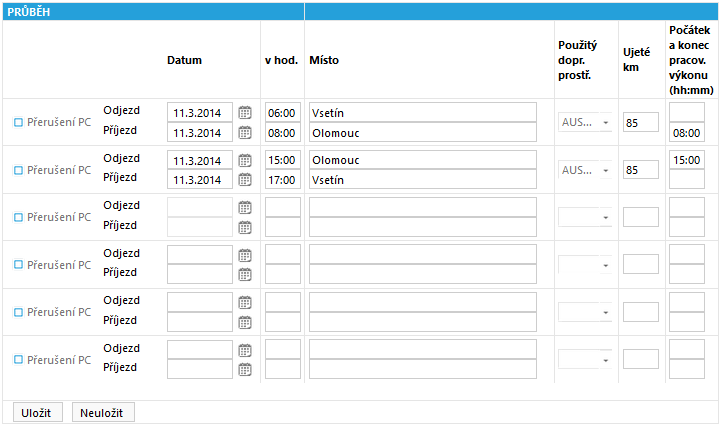Image resolution: width=721 pixels, height=427 pixels.
Task: Click empty Místo field in third row Odjezd
Action: (x=423, y=207)
